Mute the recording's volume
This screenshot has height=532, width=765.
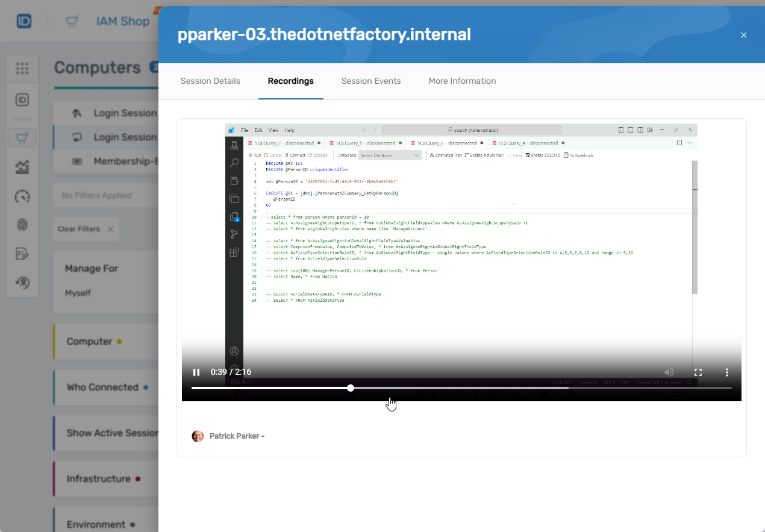669,372
